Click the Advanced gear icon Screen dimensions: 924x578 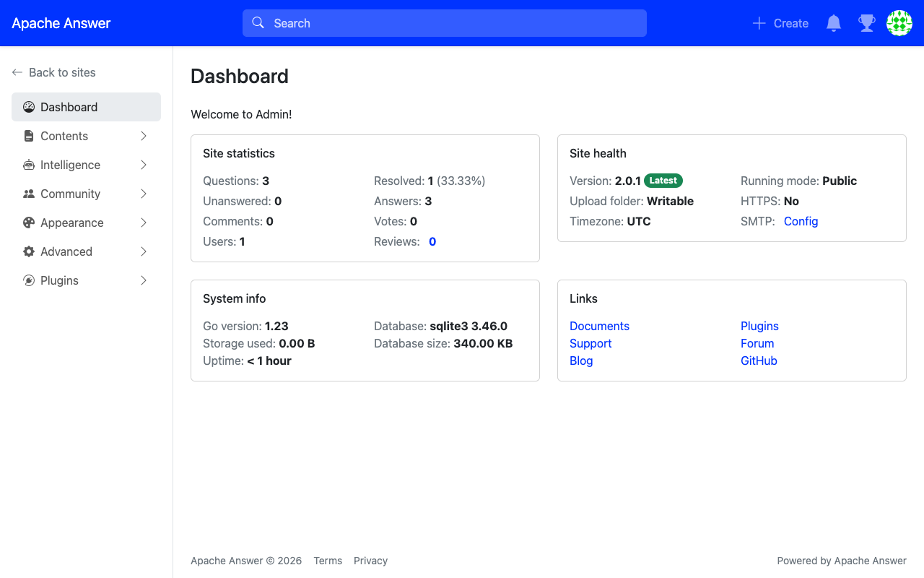pyautogui.click(x=29, y=251)
